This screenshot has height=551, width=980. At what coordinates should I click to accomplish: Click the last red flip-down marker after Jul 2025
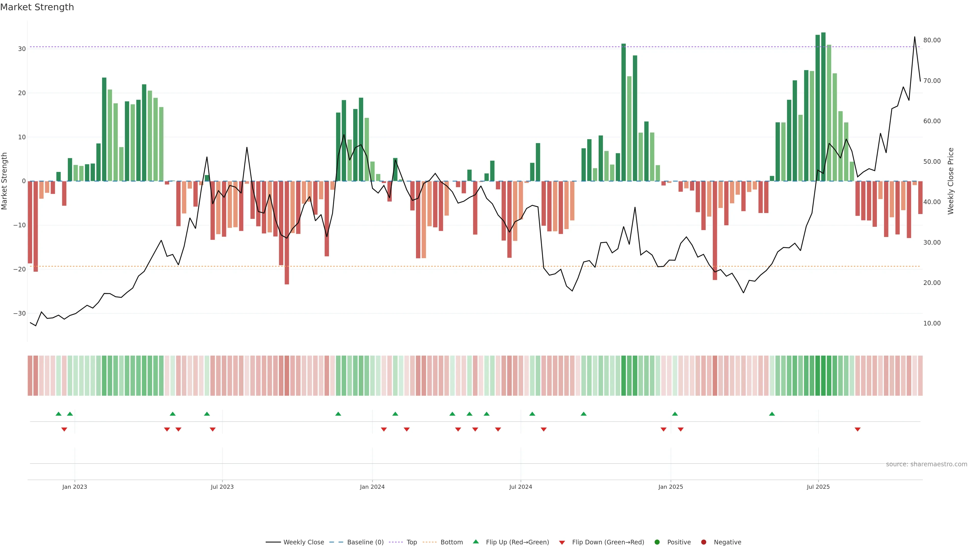[857, 429]
